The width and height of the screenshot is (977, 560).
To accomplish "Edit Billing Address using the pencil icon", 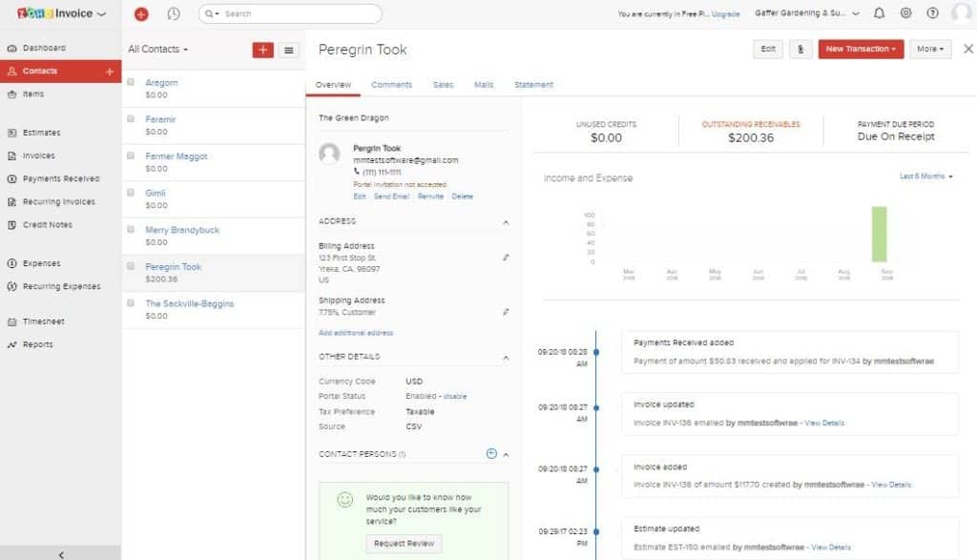I will click(506, 257).
